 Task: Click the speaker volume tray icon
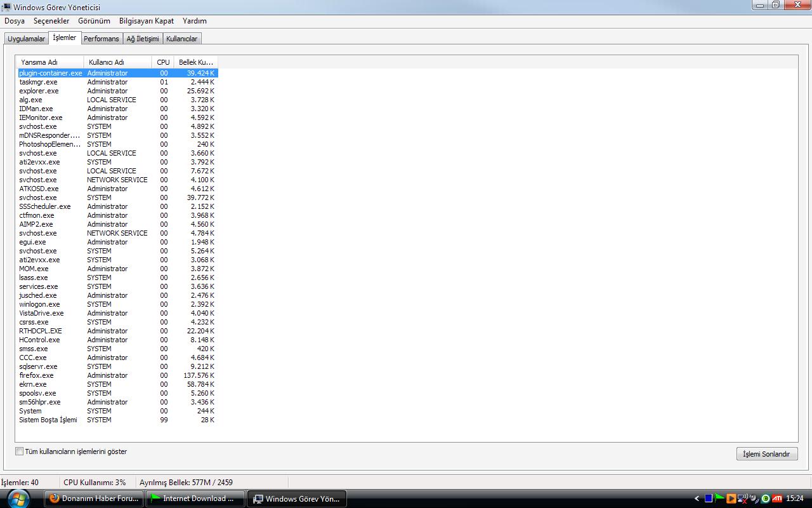tap(754, 498)
